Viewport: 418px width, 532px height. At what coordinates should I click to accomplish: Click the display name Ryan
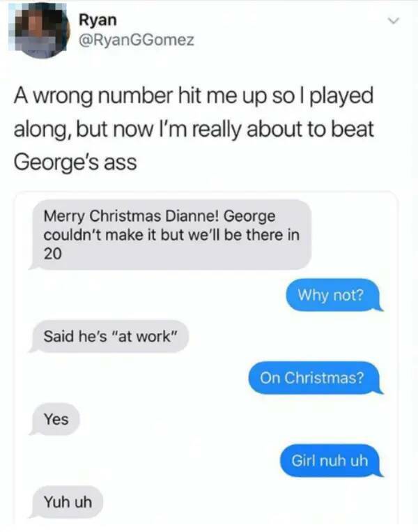[98, 20]
